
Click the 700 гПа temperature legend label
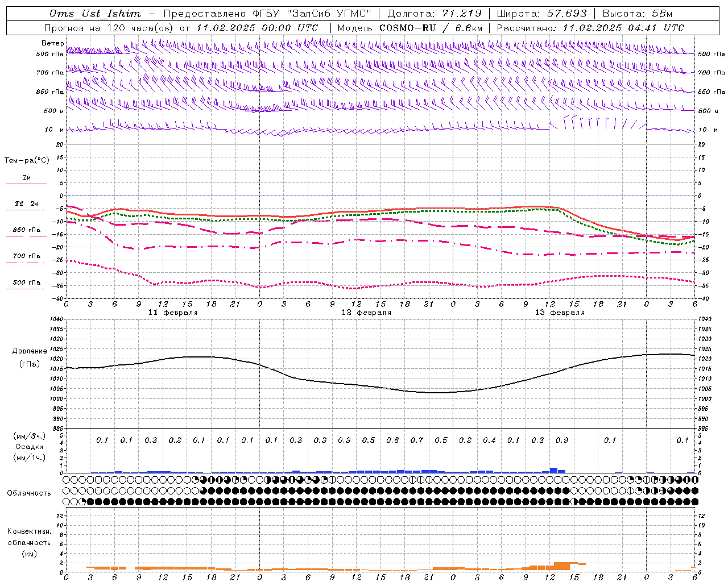click(27, 256)
